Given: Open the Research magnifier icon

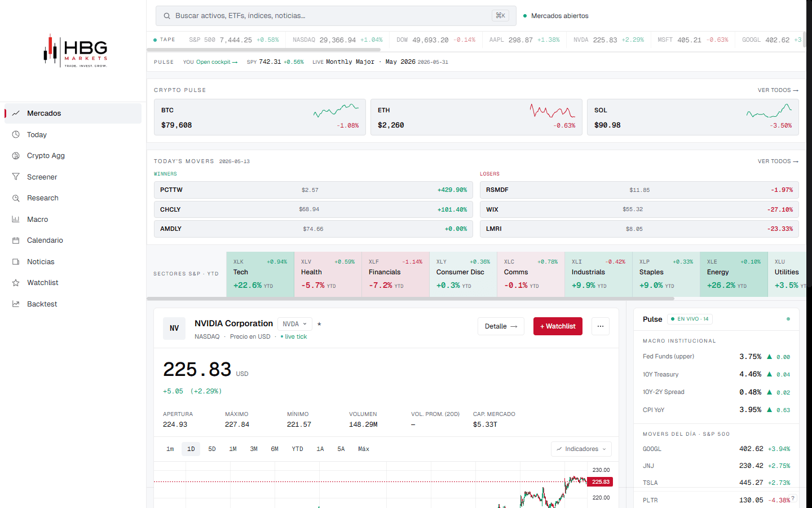Looking at the screenshot, I should click(x=16, y=198).
